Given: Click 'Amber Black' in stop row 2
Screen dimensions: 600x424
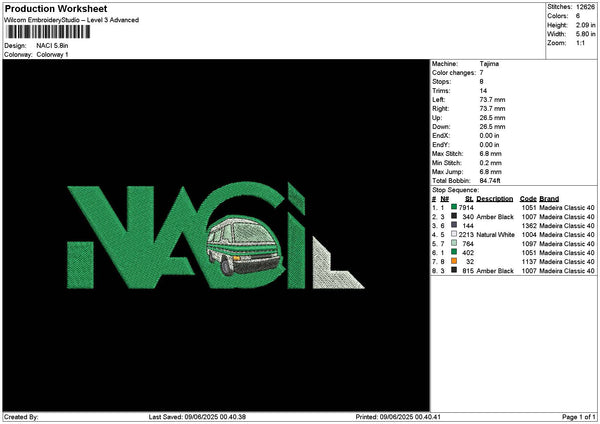Looking at the screenshot, I should 495,217.
